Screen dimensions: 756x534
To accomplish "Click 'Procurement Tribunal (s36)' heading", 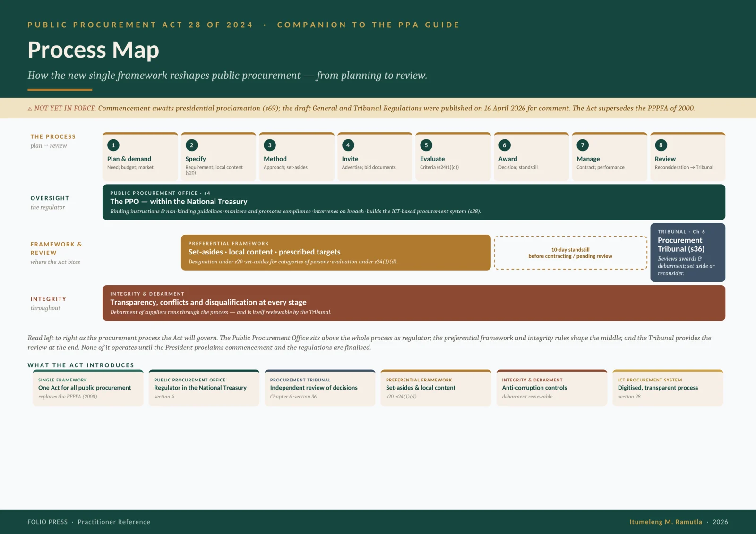I will 681,245.
